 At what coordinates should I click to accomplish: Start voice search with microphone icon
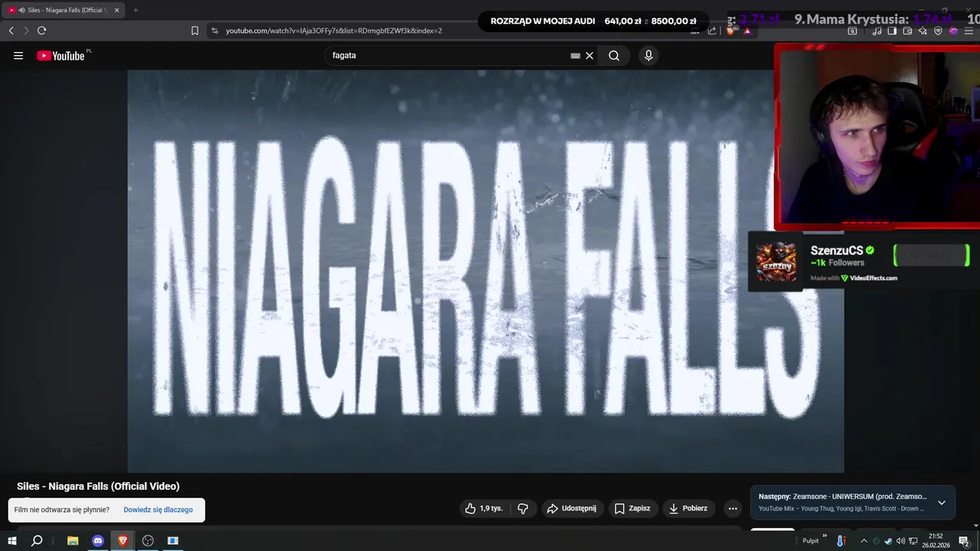click(648, 55)
